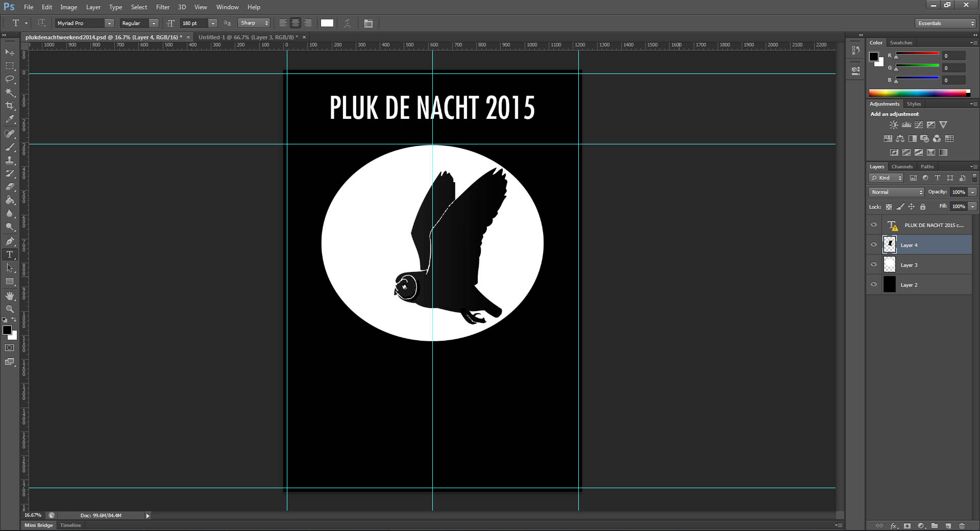Click the text color swatch
The image size is (980, 531).
click(x=327, y=23)
